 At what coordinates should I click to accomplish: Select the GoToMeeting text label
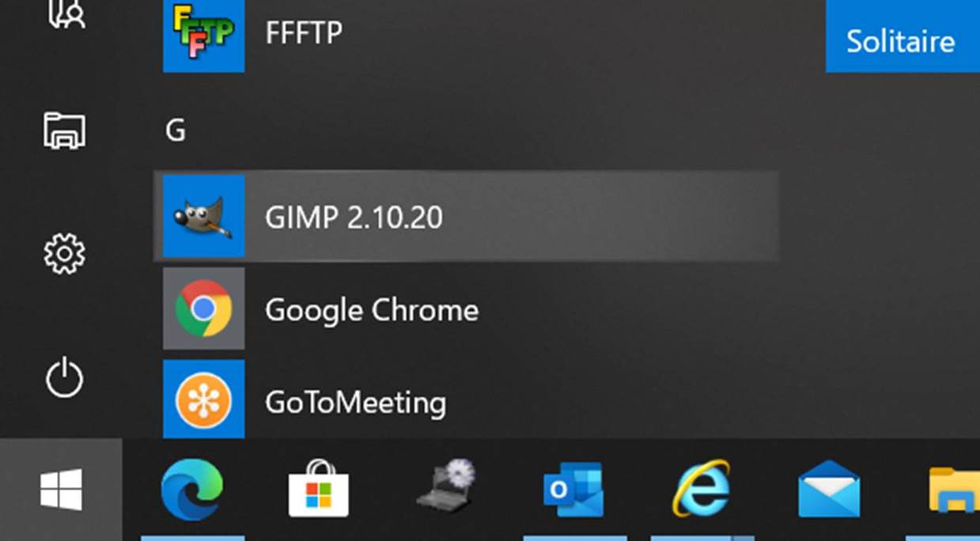[x=355, y=403]
